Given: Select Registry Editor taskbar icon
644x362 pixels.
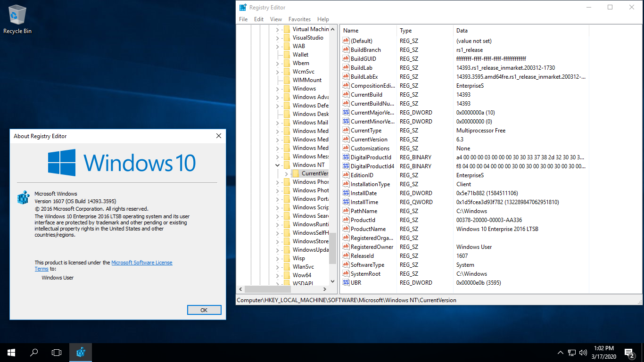Looking at the screenshot, I should click(x=81, y=352).
